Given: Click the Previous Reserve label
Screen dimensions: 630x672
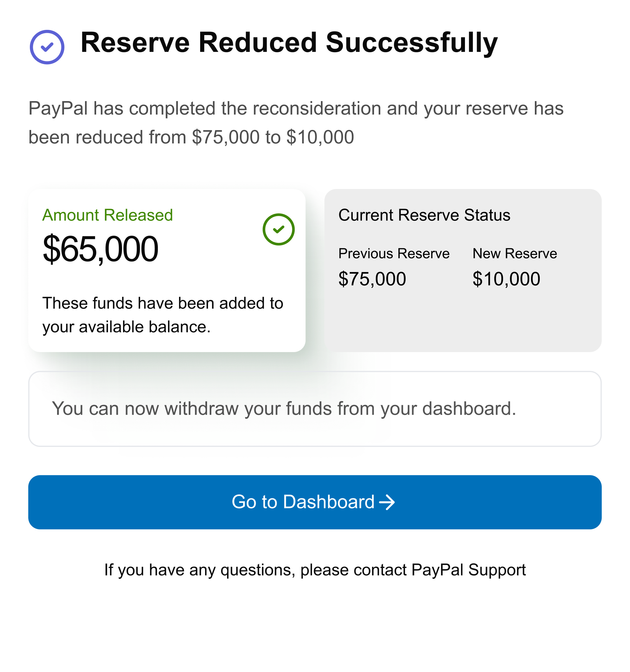Looking at the screenshot, I should [x=394, y=254].
